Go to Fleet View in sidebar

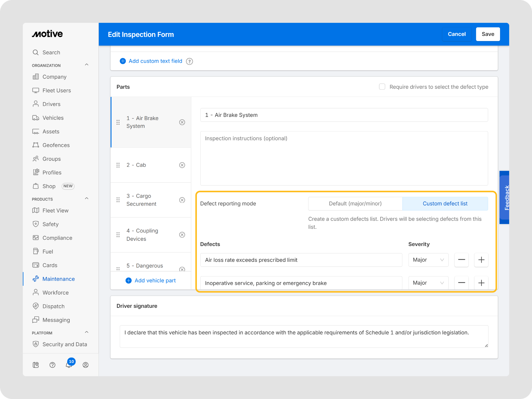55,210
